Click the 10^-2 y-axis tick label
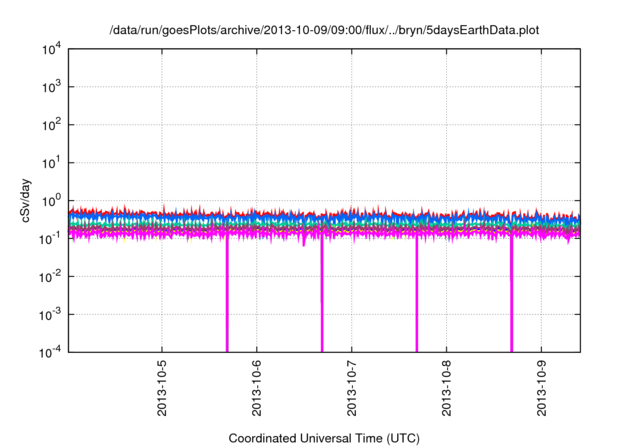Screen dimensions: 640x448 [50, 277]
